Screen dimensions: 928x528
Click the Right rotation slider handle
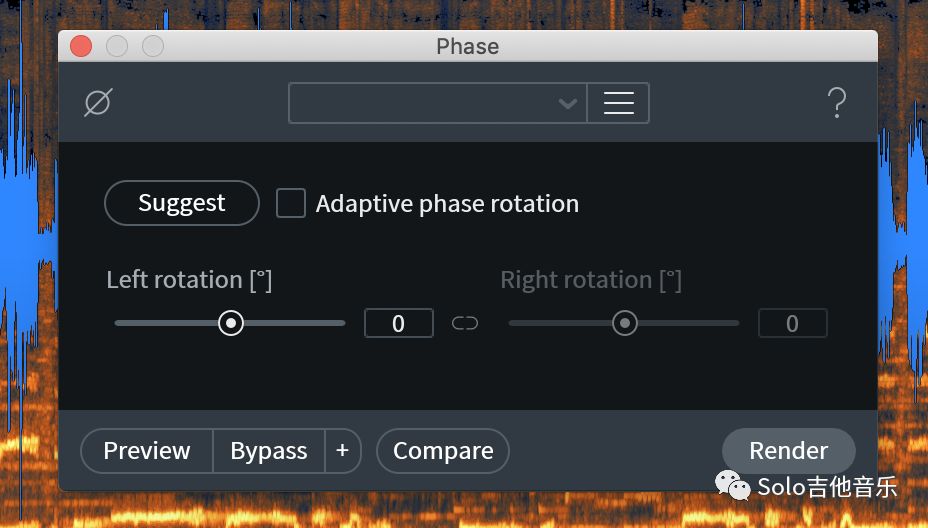coord(624,323)
